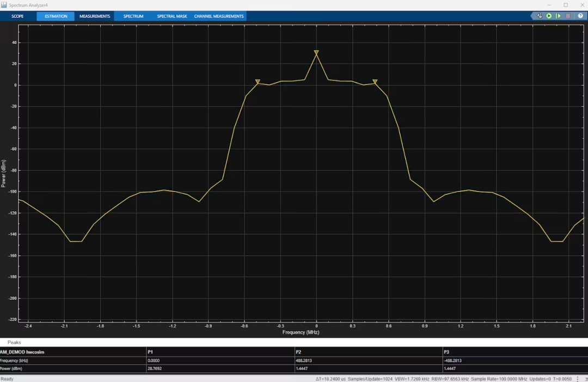Screen dimensions: 588x382
Task: Click the Spectrum Analyzer4 window icon
Action: 4,5
